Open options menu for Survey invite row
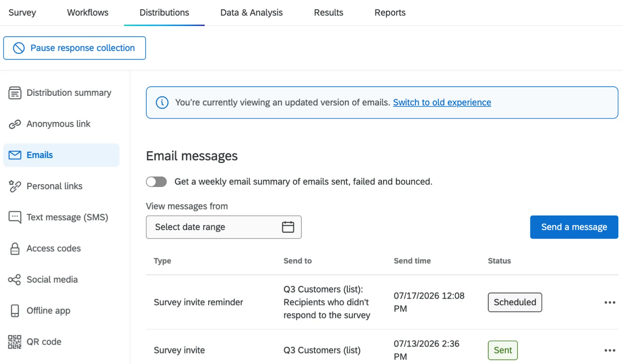The width and height of the screenshot is (623, 364). tap(610, 350)
